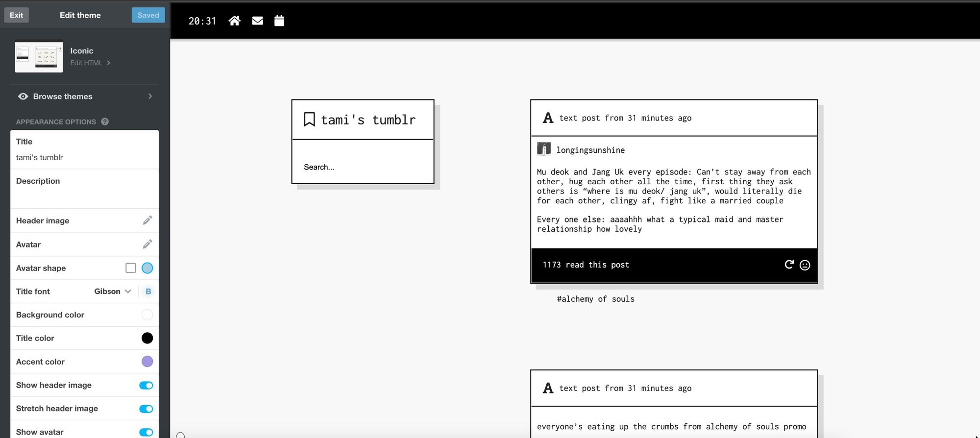This screenshot has width=980, height=438.
Task: Click the longingsunshine avatar image
Action: pos(544,149)
